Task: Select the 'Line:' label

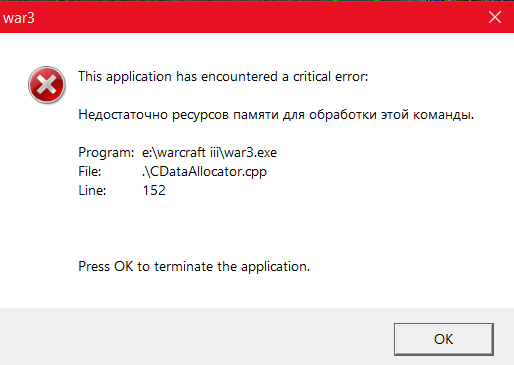Action: pos(92,191)
